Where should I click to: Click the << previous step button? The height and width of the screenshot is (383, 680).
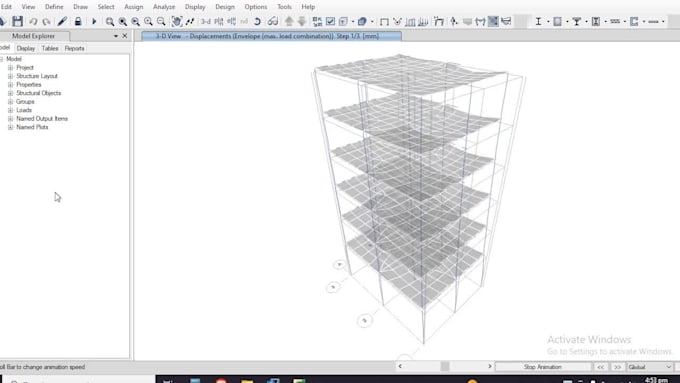[x=601, y=367]
